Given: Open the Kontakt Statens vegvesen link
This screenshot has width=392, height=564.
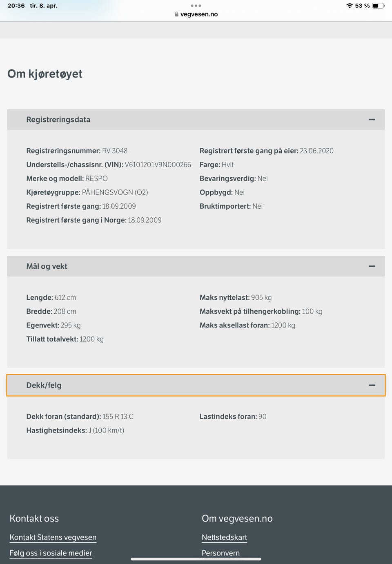Looking at the screenshot, I should coord(53,537).
